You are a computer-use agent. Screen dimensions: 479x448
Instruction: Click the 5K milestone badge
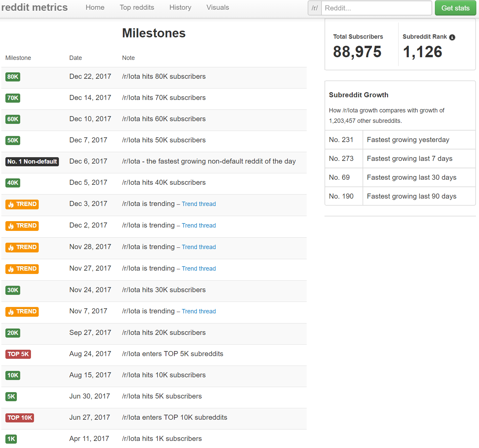pyautogui.click(x=11, y=397)
